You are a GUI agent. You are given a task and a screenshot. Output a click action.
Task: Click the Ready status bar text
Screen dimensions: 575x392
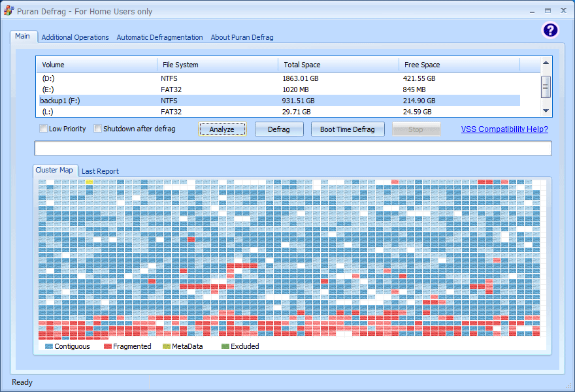pyautogui.click(x=22, y=382)
